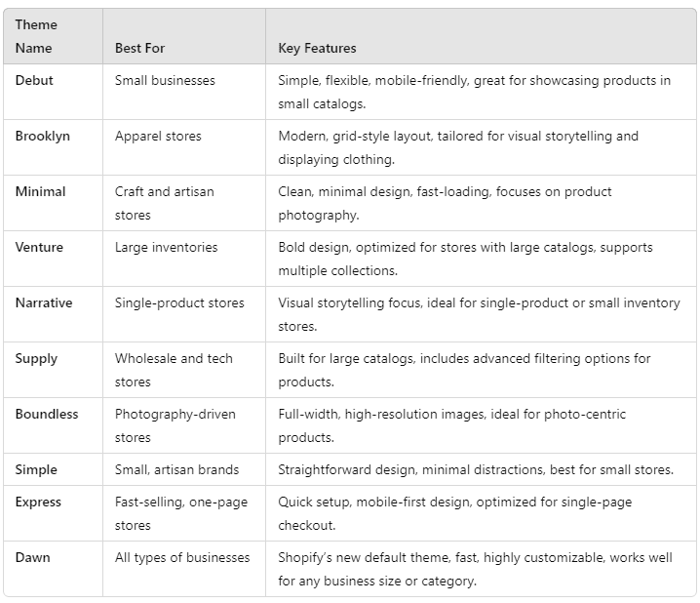The width and height of the screenshot is (700, 603).
Task: Select the "All types of businesses" cell
Action: [x=182, y=557]
